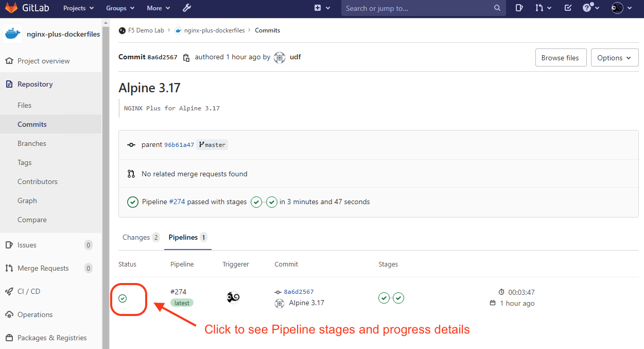
Task: Go to Project overview in sidebar
Action: tap(43, 61)
